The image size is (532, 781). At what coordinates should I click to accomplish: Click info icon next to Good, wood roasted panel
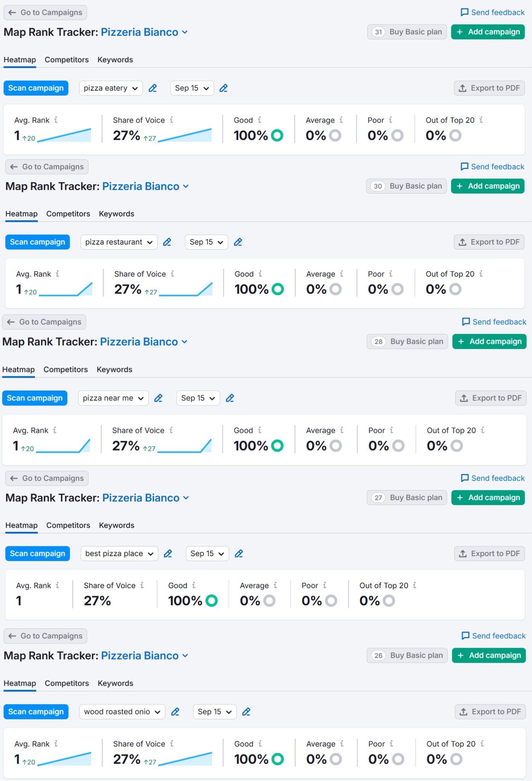click(x=260, y=744)
